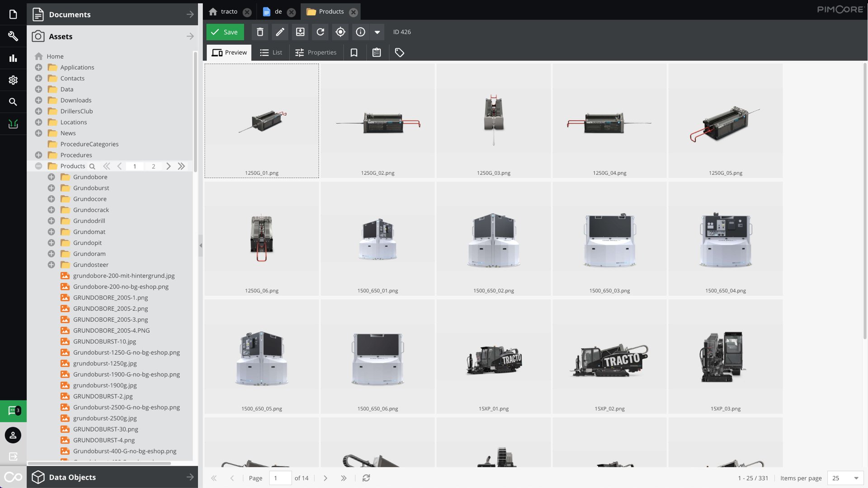Expand the Grundodrill folder

point(52,221)
